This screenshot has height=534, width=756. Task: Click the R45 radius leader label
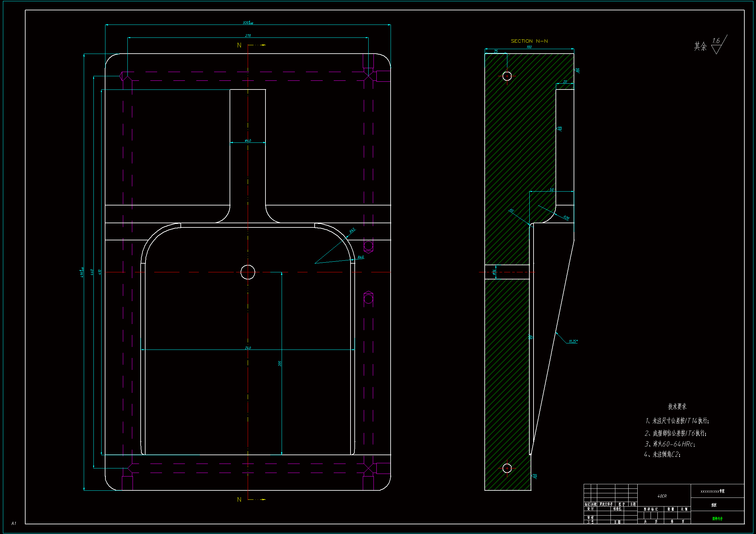pyautogui.click(x=352, y=231)
